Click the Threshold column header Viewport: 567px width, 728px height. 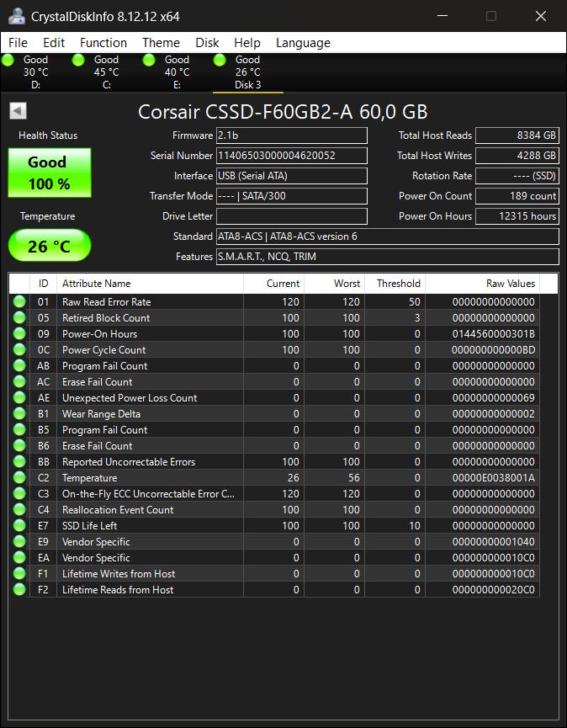pos(395,284)
